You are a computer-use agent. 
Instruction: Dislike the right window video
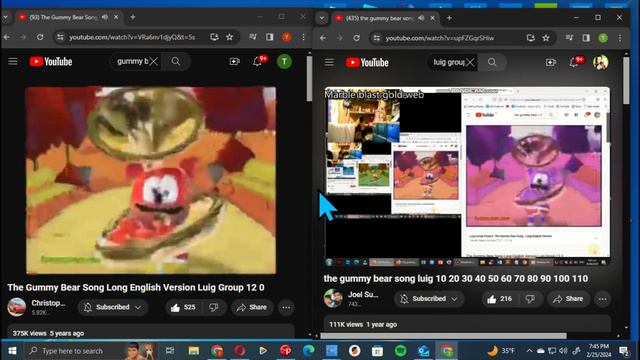point(530,299)
